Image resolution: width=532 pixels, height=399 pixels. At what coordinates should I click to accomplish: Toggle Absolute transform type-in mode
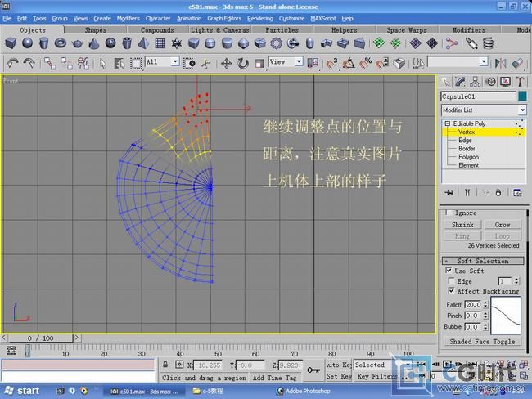point(179,365)
